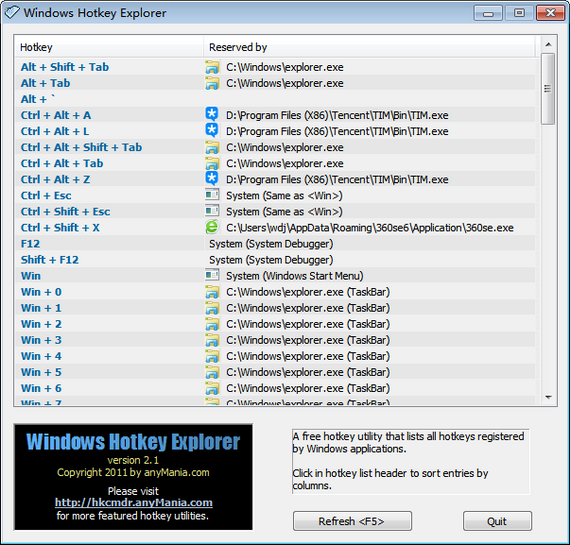The image size is (570, 545).
Task: Click System (Same as <Win>) in Ctrl + Esc row
Action: click(284, 196)
